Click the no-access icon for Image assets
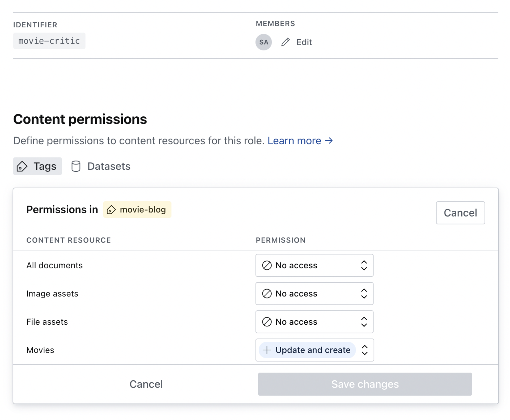 click(x=267, y=294)
